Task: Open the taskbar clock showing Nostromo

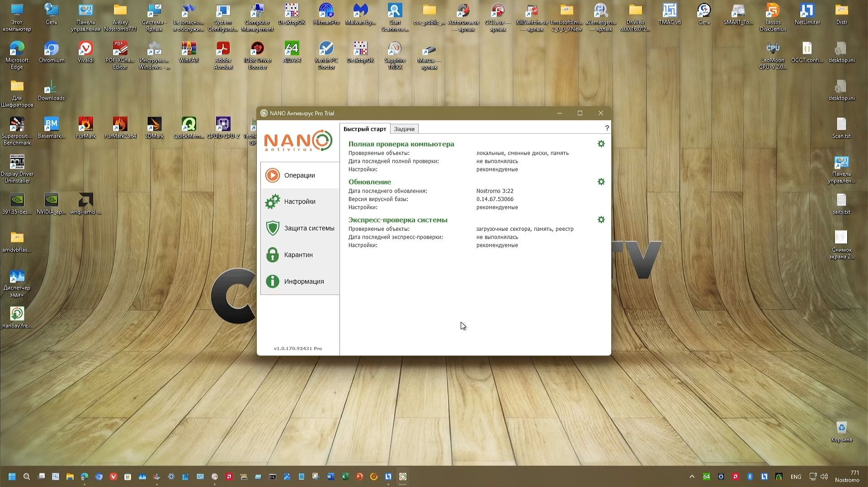Action: click(847, 477)
